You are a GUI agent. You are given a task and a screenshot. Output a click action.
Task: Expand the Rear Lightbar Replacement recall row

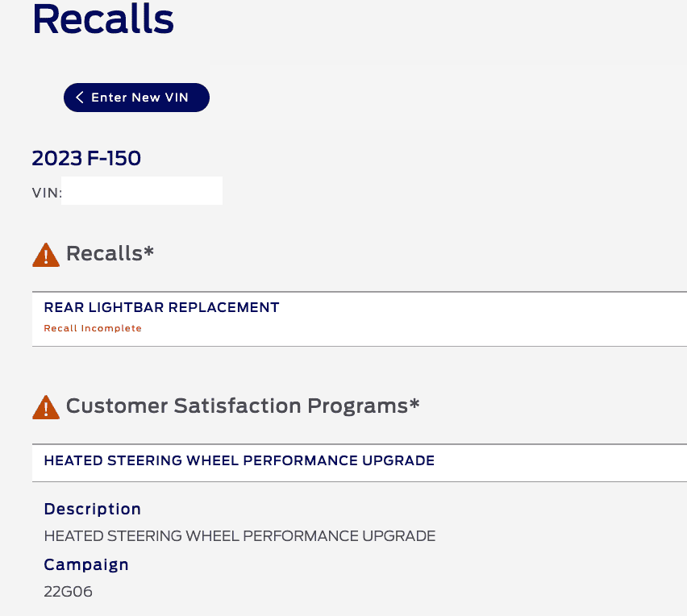161,307
